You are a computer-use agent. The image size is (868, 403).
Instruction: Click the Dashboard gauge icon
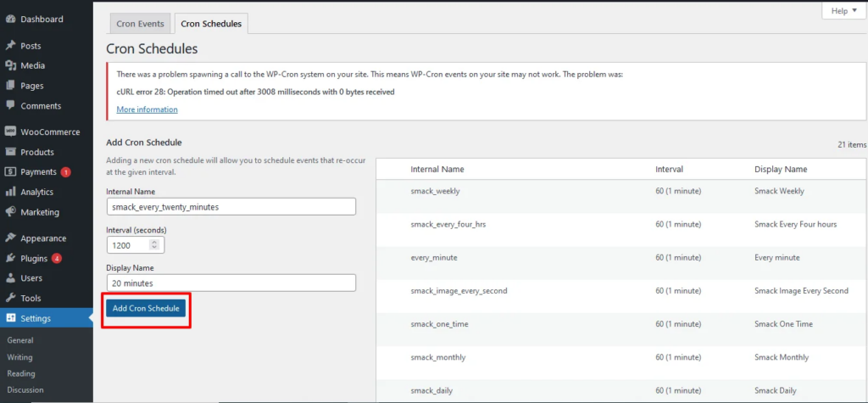click(10, 20)
